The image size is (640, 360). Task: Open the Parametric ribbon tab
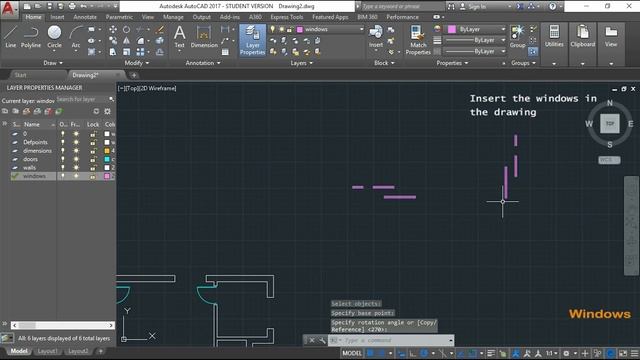coord(119,17)
